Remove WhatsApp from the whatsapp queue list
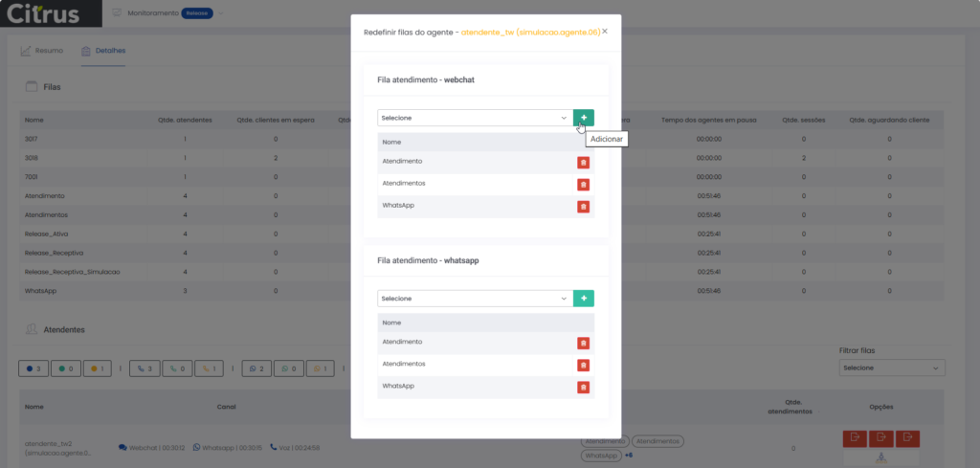Screen dimensions: 980x468 [x=583, y=387]
